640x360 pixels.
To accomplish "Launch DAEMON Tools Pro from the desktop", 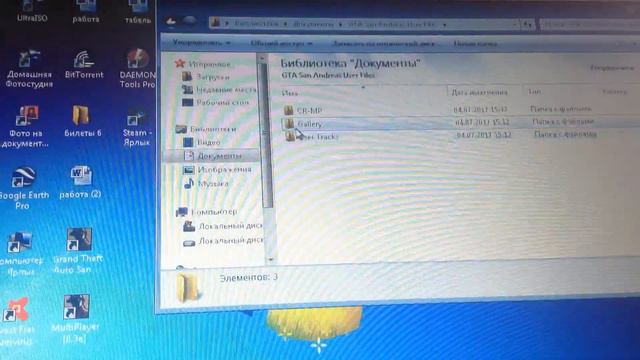I will click(x=138, y=69).
